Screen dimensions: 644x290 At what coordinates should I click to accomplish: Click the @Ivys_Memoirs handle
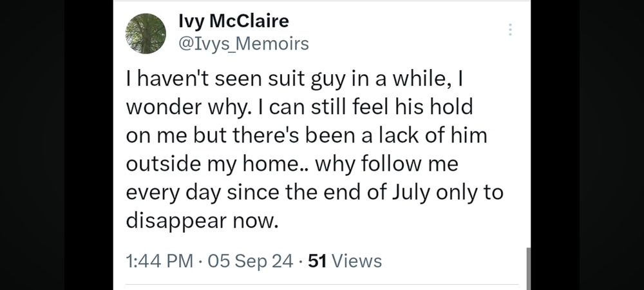point(243,44)
